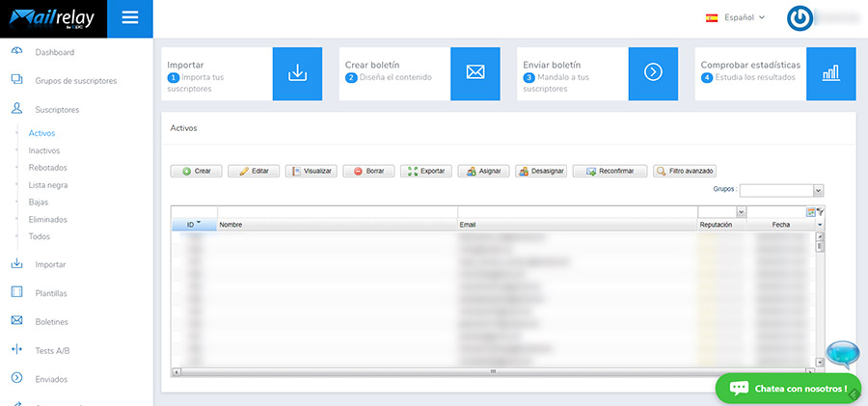Click the Enviar boletín step title
This screenshot has height=406, width=868.
(x=552, y=66)
